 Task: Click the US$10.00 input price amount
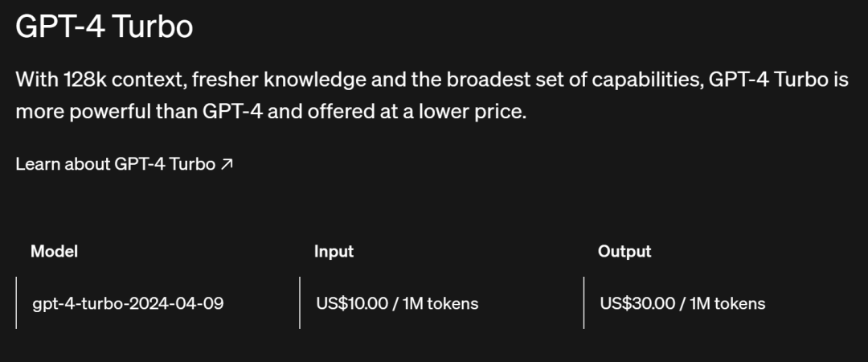pos(352,303)
